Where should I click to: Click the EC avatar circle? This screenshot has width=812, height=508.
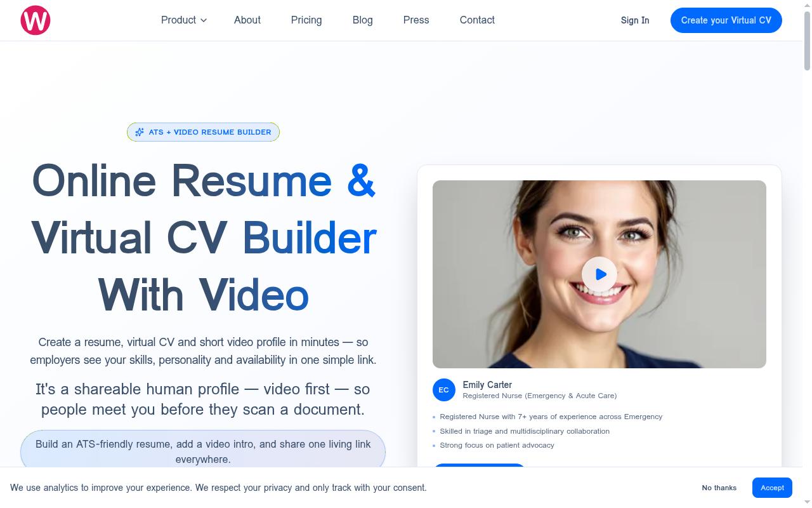pos(444,390)
